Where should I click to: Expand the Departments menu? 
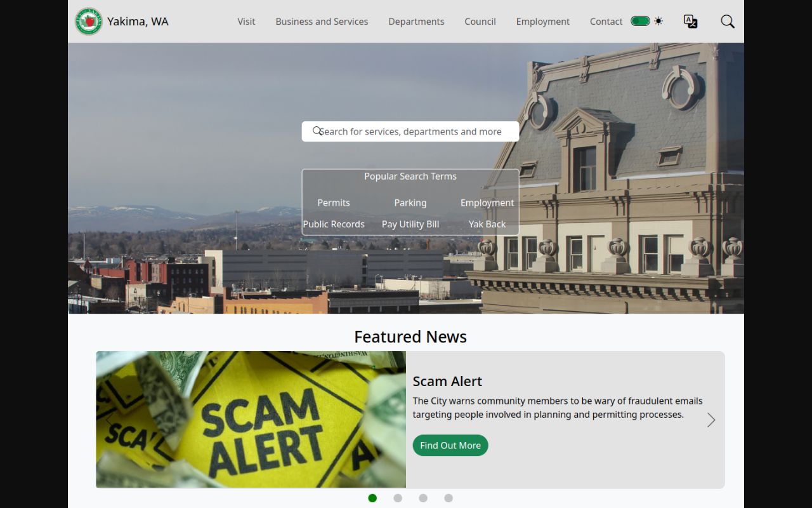pyautogui.click(x=416, y=22)
